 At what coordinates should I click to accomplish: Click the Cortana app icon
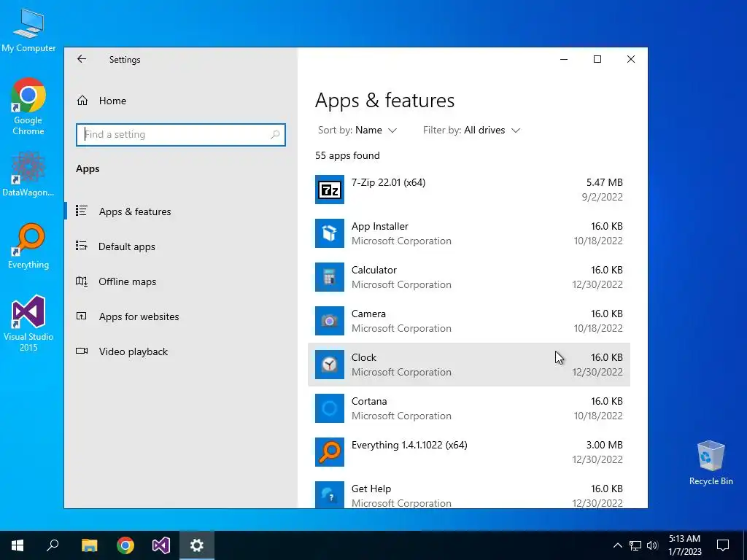click(x=329, y=408)
